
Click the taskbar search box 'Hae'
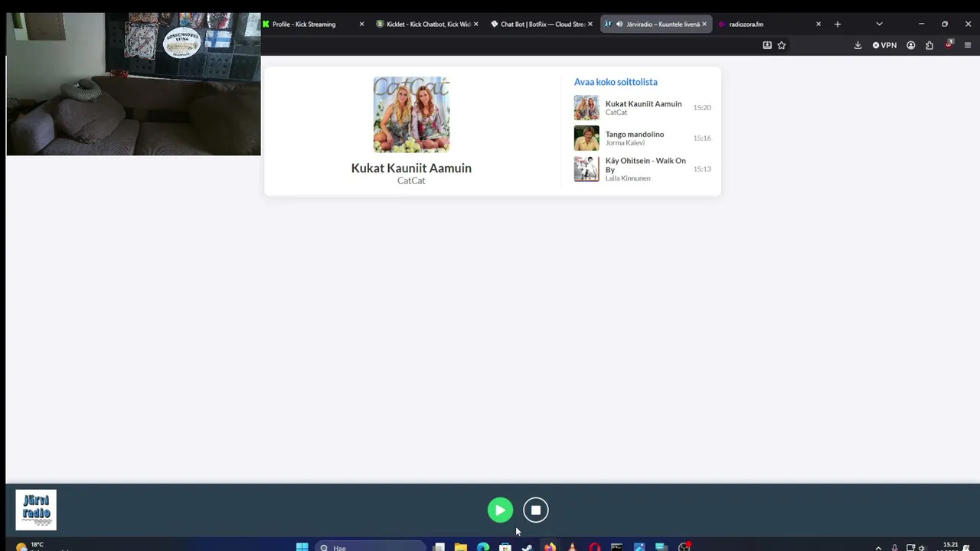click(x=371, y=547)
